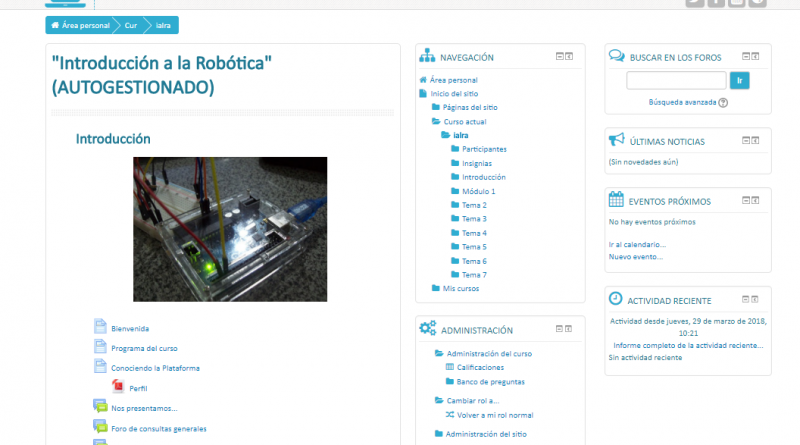Click the help icon beside Búsqueda avanzada
The height and width of the screenshot is (445, 800).
tap(723, 102)
